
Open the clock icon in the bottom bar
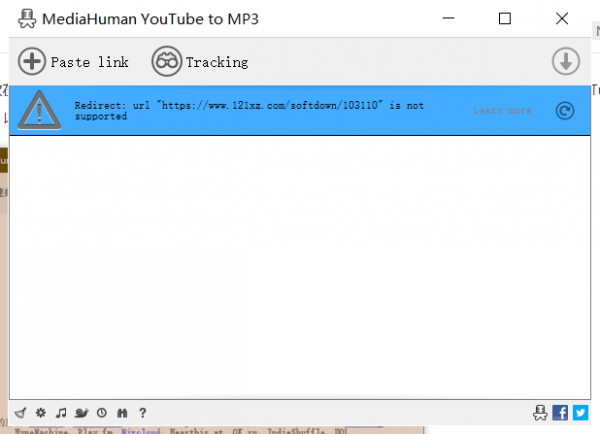pyautogui.click(x=102, y=413)
